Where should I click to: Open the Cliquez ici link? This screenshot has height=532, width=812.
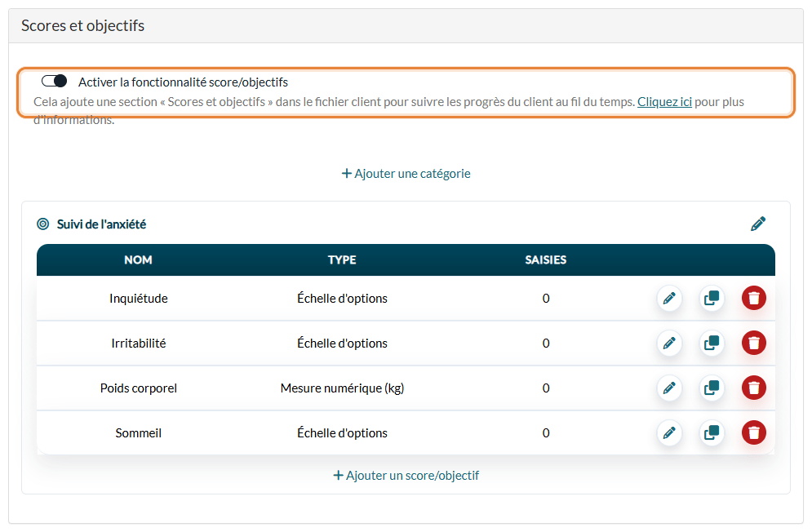pos(664,102)
